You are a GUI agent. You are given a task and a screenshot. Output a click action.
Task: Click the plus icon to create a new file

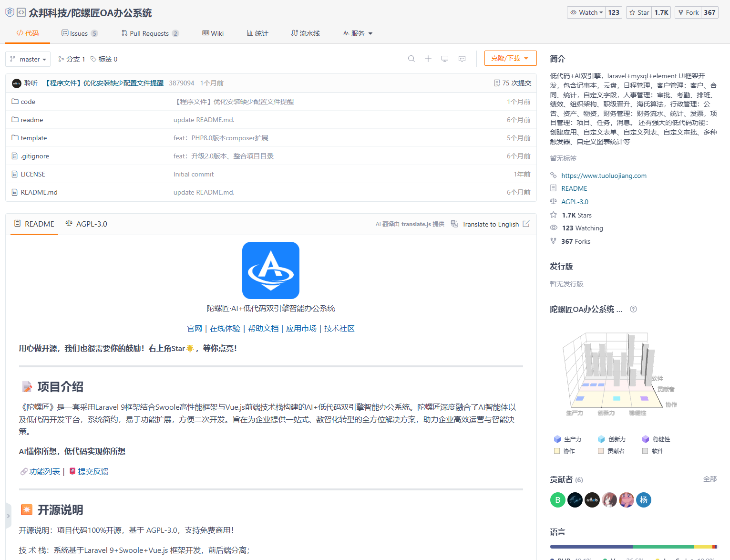[428, 58]
